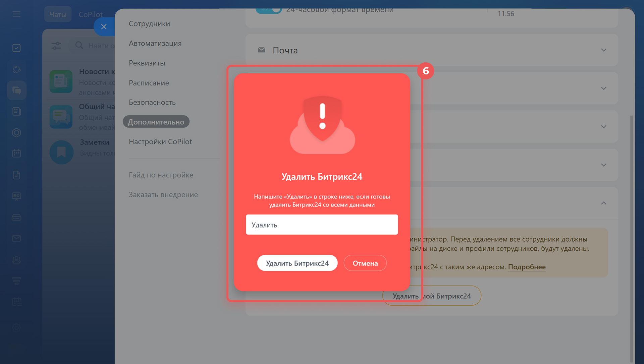Select the Дополнительно settings section

click(156, 122)
